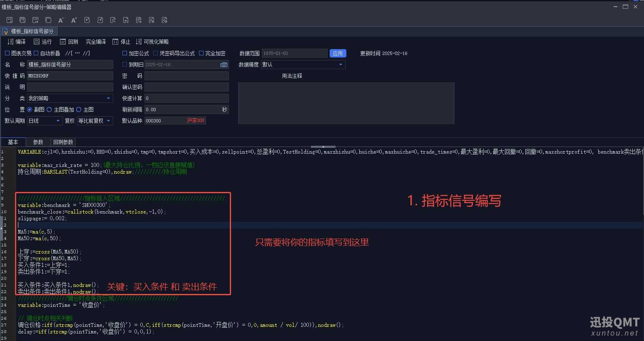
Task: Click the empty 说明 input field
Action: coord(70,87)
